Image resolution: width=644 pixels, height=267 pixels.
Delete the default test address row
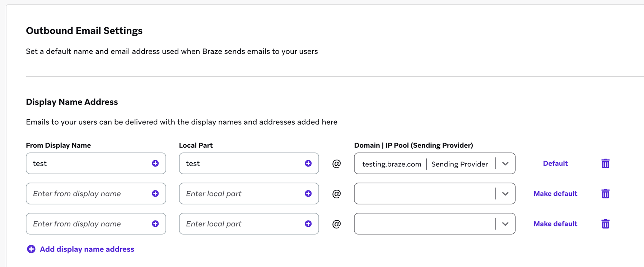pyautogui.click(x=605, y=164)
